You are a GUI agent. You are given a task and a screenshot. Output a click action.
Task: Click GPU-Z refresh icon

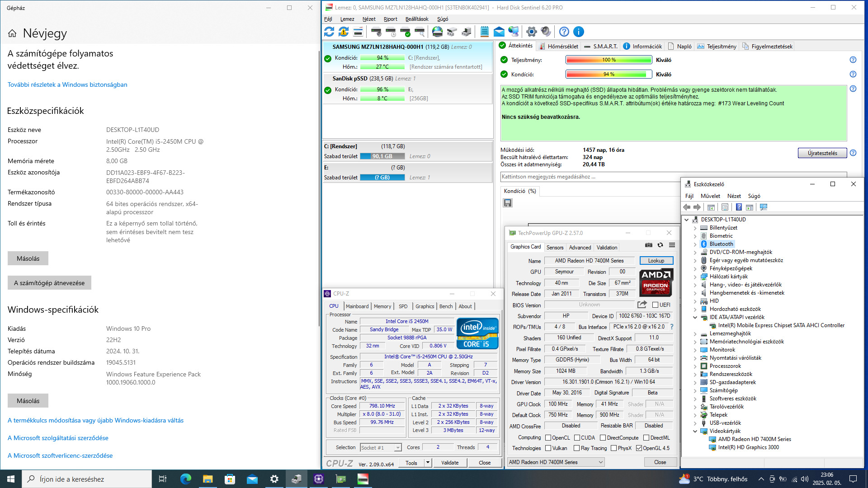660,245
